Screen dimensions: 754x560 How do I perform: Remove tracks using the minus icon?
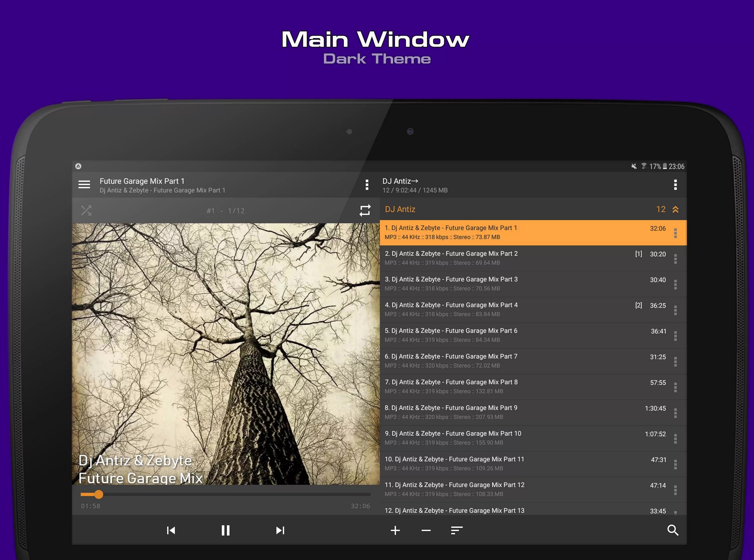point(426,530)
